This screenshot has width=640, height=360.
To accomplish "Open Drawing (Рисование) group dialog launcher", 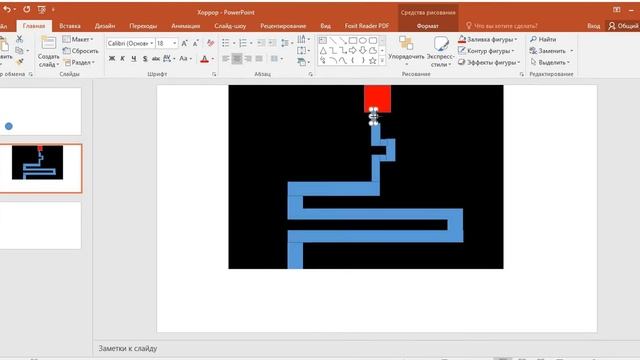I will click(x=522, y=74).
